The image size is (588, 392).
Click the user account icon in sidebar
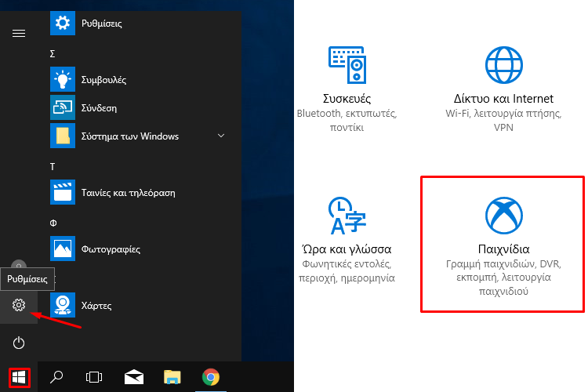pyautogui.click(x=19, y=265)
